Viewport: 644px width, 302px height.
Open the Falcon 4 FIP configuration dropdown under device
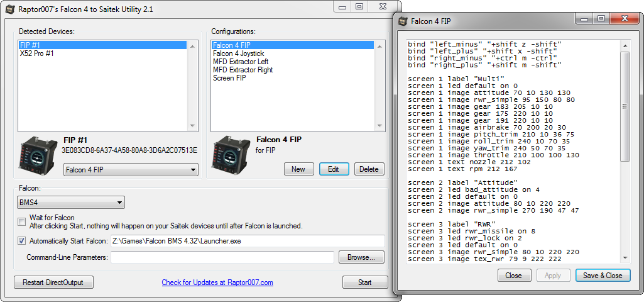tap(131, 169)
